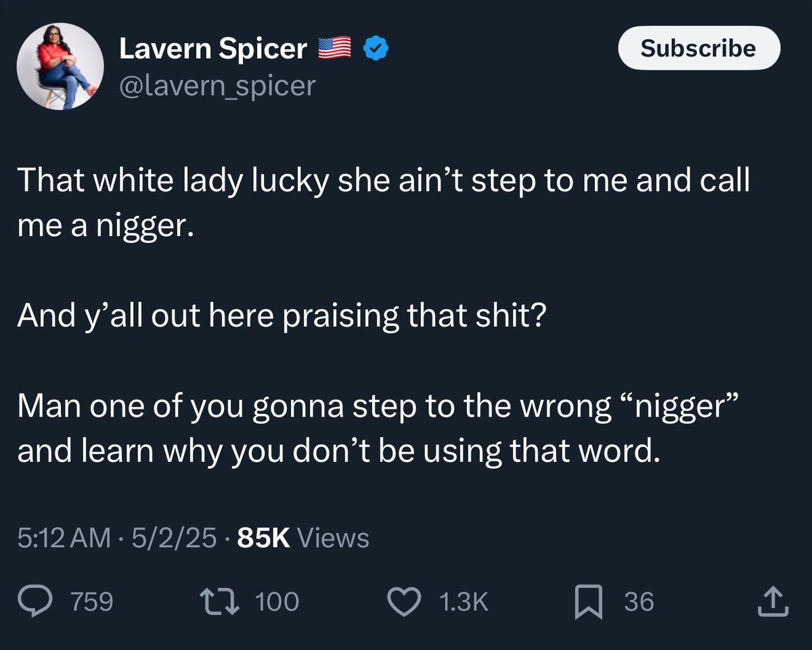The width and height of the screenshot is (812, 650).
Task: Click the US flag emoji beside the name
Action: coord(334,48)
